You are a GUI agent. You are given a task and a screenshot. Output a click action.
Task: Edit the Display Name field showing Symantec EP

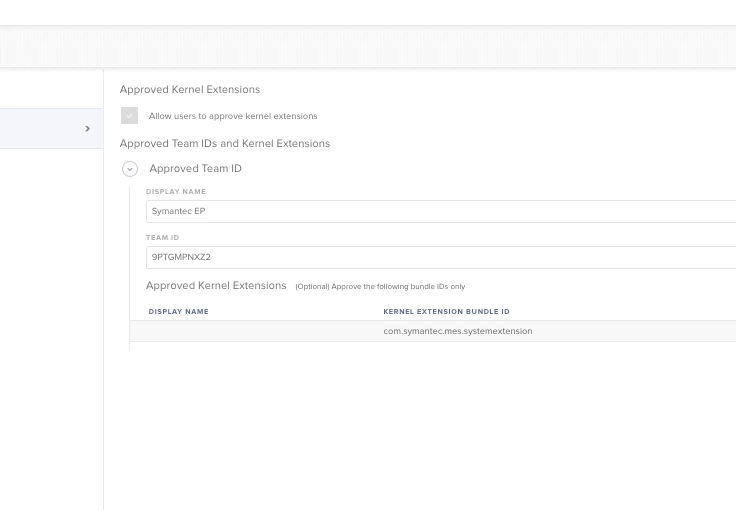[x=441, y=211]
